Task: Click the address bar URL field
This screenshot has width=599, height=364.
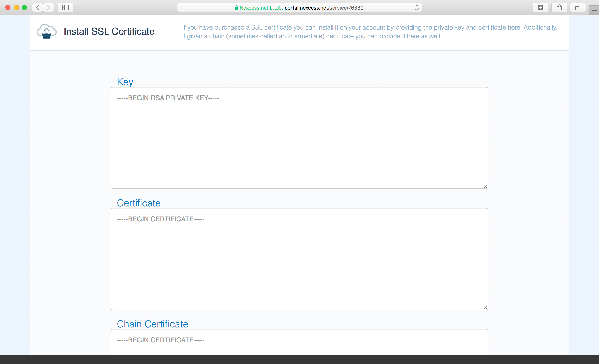Action: (299, 7)
